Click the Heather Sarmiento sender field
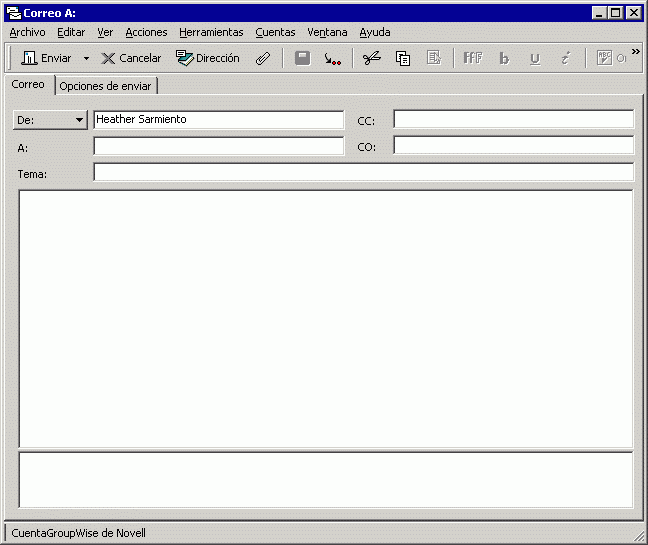Viewport: 648px width, 545px height. point(219,119)
